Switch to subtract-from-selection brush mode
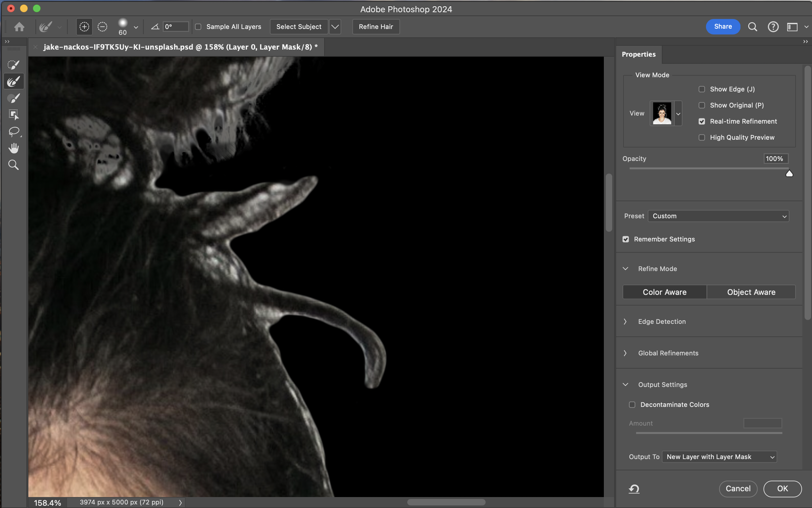Viewport: 812px width, 508px height. [x=102, y=26]
